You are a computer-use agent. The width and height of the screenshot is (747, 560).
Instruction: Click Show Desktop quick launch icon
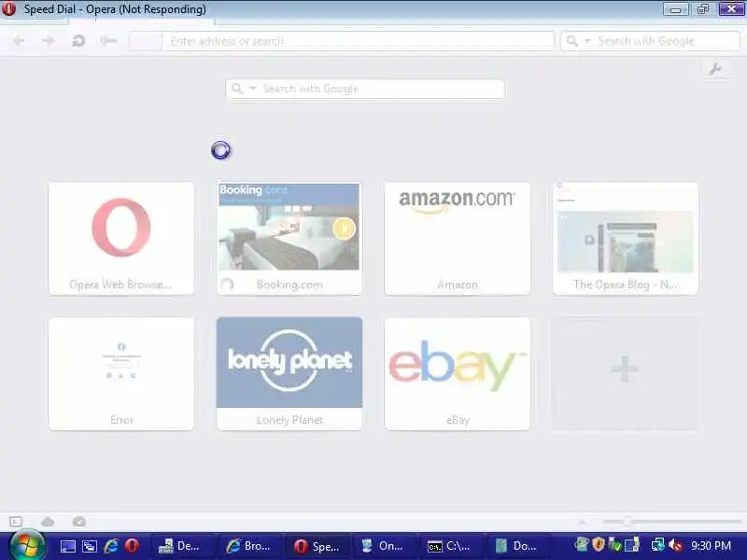click(x=67, y=546)
